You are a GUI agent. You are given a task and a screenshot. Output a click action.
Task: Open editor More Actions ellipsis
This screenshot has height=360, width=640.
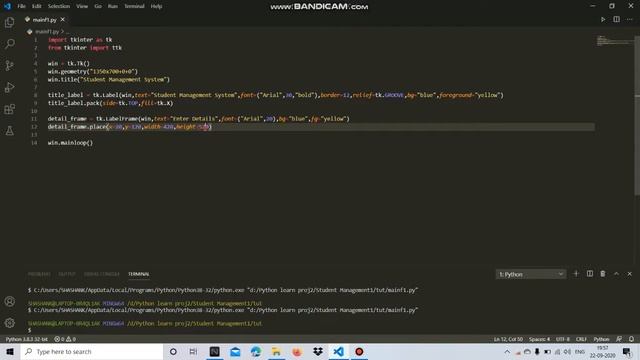629,19
